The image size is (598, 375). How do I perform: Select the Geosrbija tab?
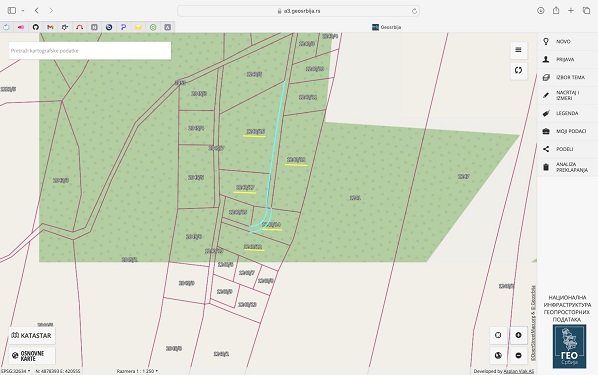click(386, 27)
